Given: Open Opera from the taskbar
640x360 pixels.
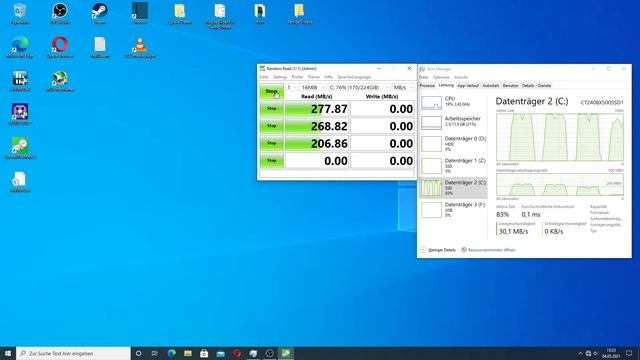Looking at the screenshot, I should tap(237, 353).
